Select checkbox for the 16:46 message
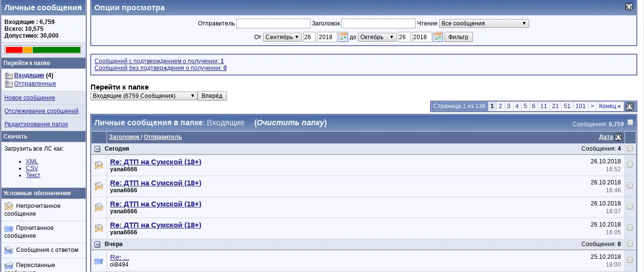Screen dimensions: 644x272 [x=630, y=185]
